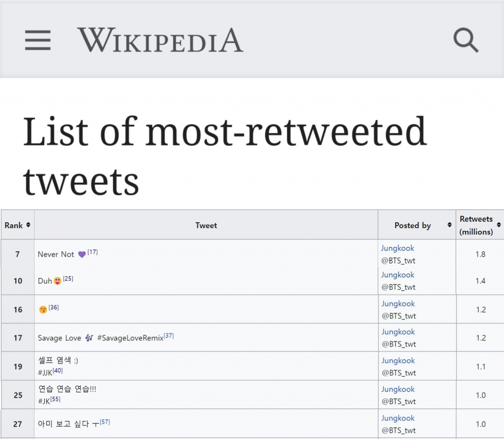Image resolution: width=504 pixels, height=439 pixels.
Task: Open Jungkook link in rank 27 row
Action: pos(398,418)
